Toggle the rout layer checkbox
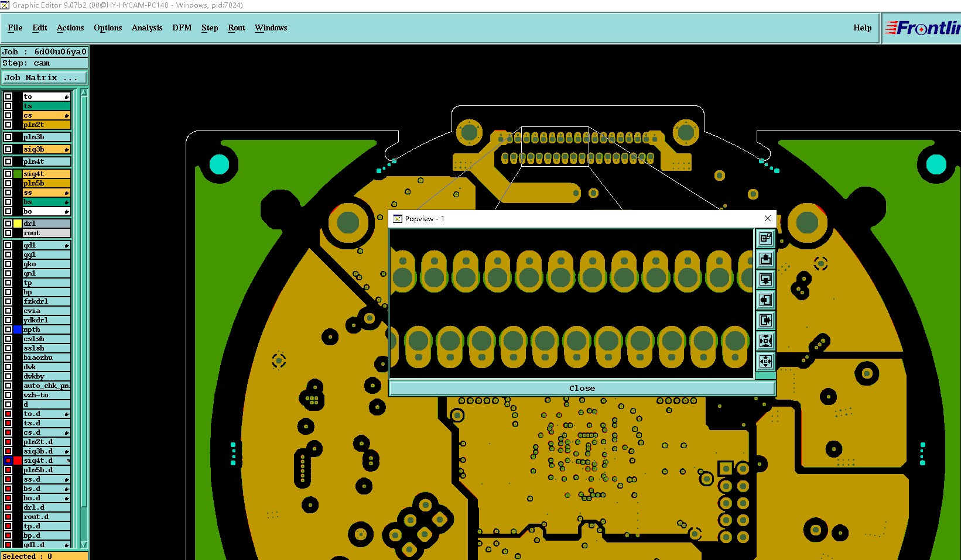 [x=8, y=233]
